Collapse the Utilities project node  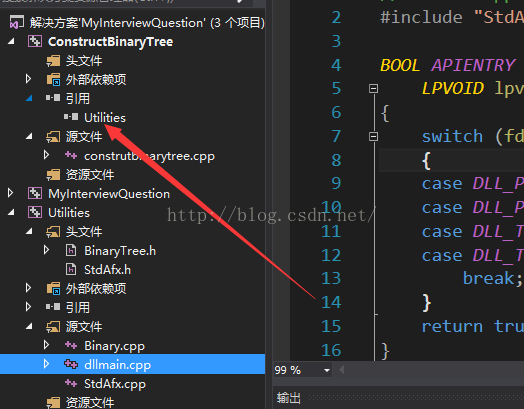point(11,213)
